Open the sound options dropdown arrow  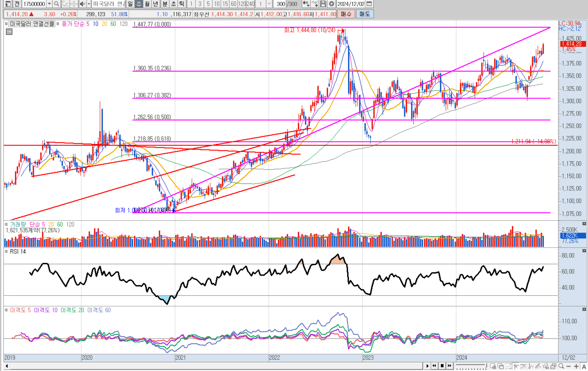pos(89,4)
